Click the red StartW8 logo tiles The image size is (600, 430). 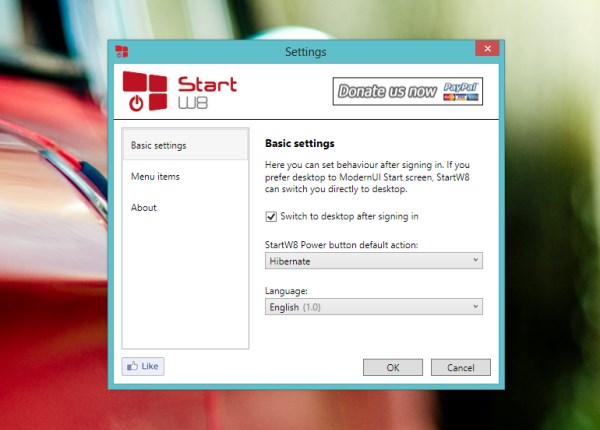144,91
